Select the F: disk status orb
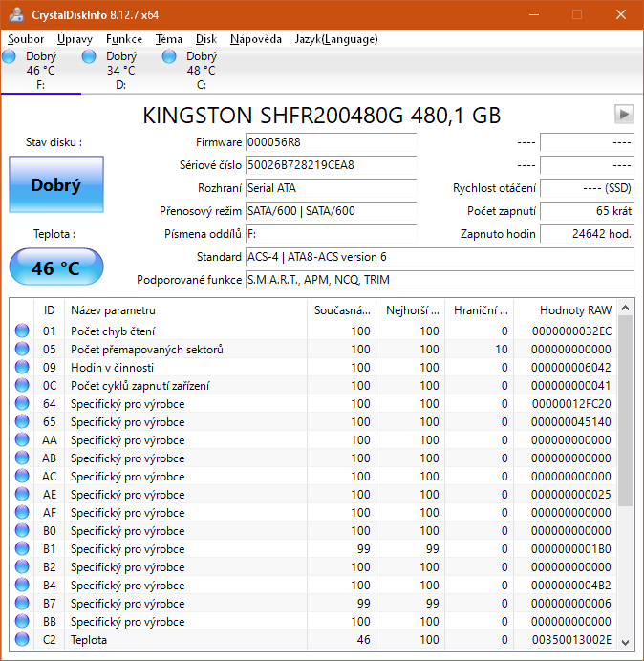 pos(10,58)
